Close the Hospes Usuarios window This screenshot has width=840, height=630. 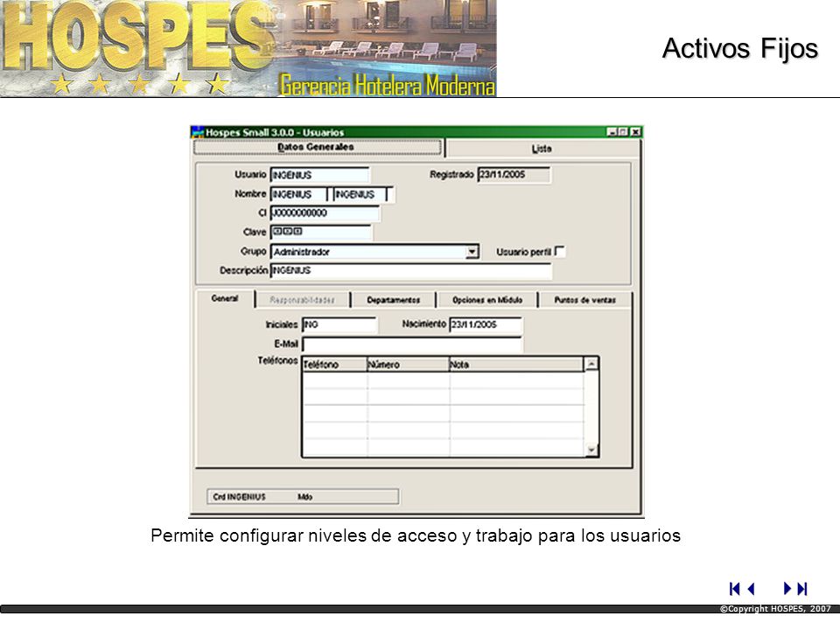point(635,132)
